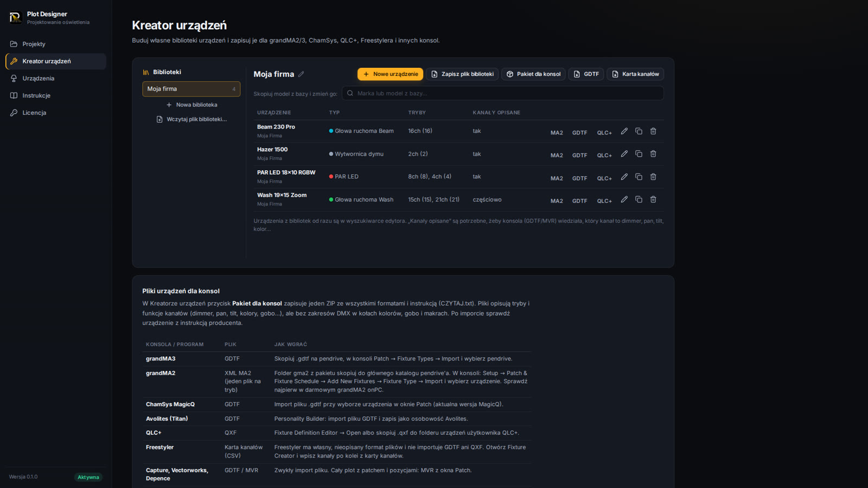Export Beam 230 Pro as QLC+
The image size is (868, 488).
(604, 132)
